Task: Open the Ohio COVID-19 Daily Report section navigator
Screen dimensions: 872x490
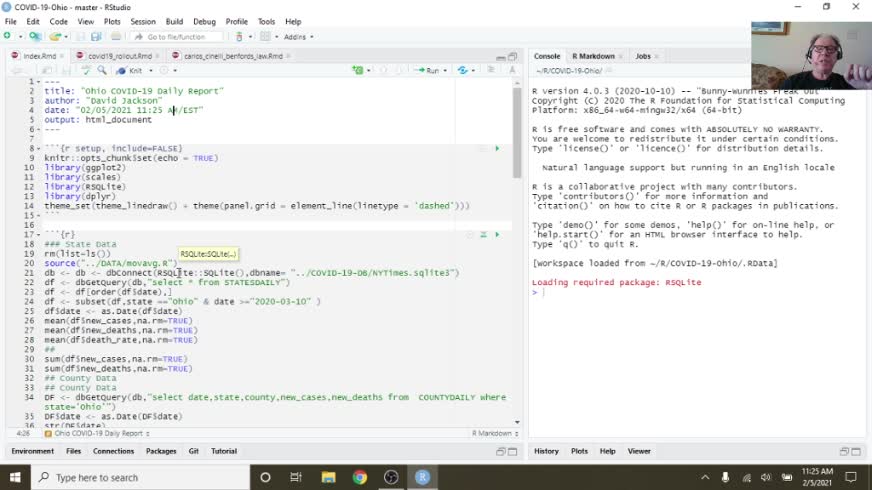Action: [x=98, y=433]
